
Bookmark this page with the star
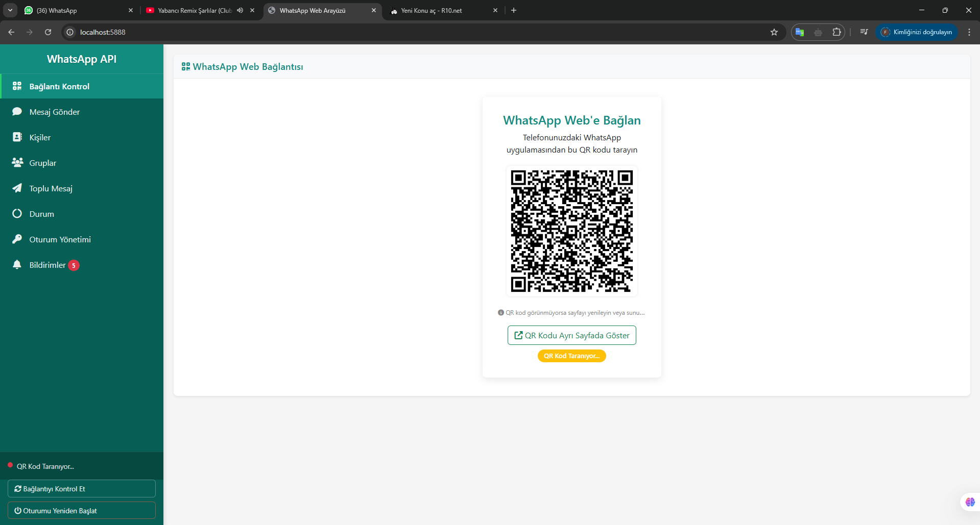tap(774, 32)
